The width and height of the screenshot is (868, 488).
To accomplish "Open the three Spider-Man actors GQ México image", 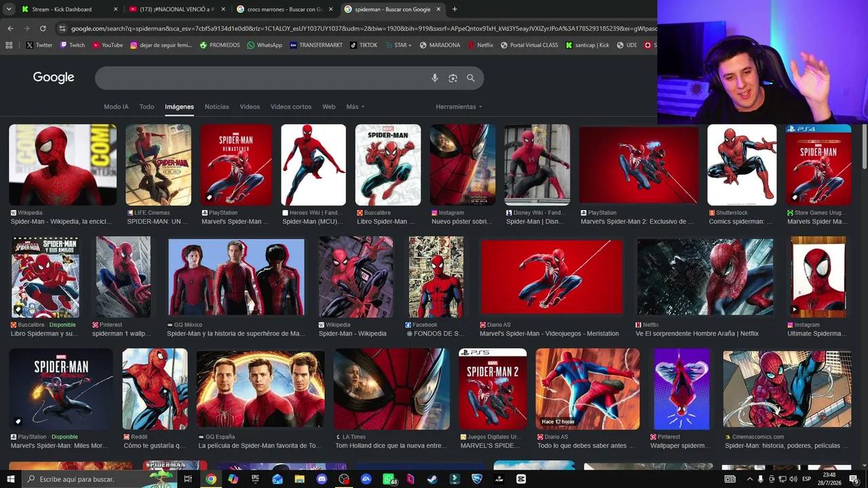I will tap(236, 277).
